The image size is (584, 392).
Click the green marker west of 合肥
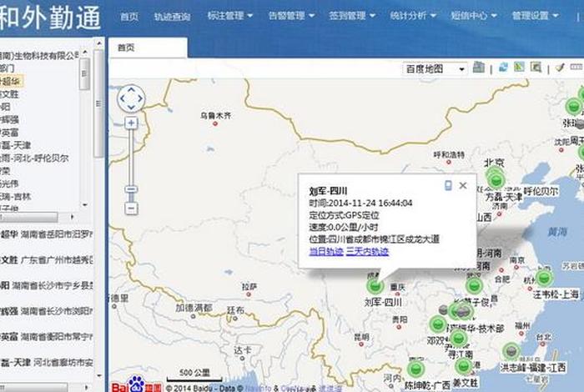pyautogui.click(x=474, y=286)
